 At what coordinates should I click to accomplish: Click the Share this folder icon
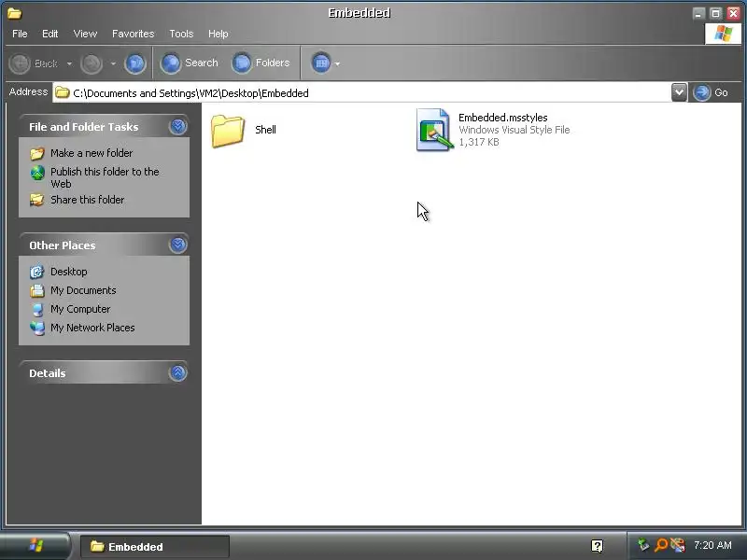tap(37, 200)
